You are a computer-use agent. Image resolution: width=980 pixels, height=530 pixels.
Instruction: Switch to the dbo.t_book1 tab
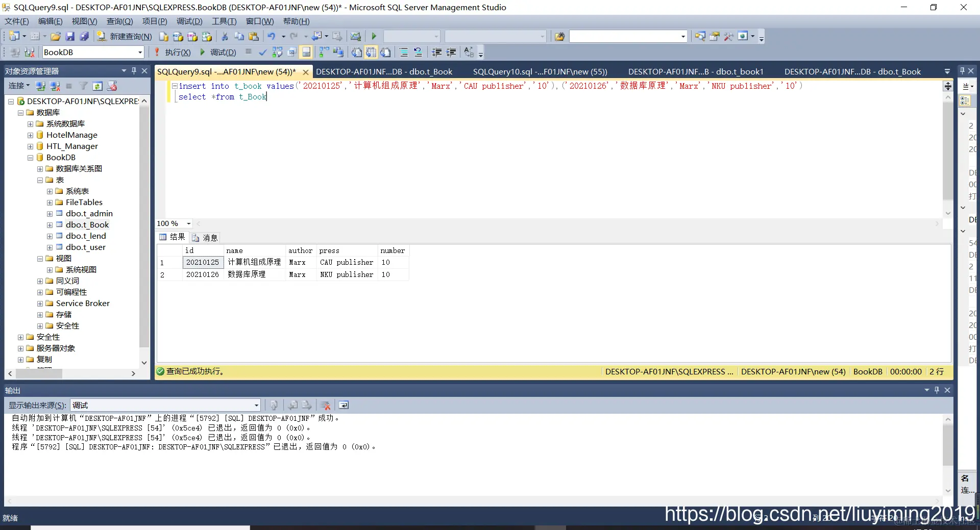[x=696, y=71]
